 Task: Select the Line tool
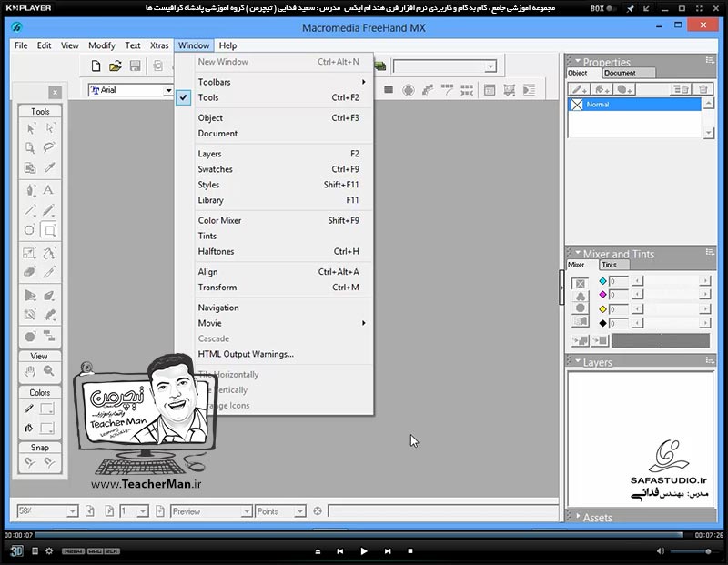[30, 210]
